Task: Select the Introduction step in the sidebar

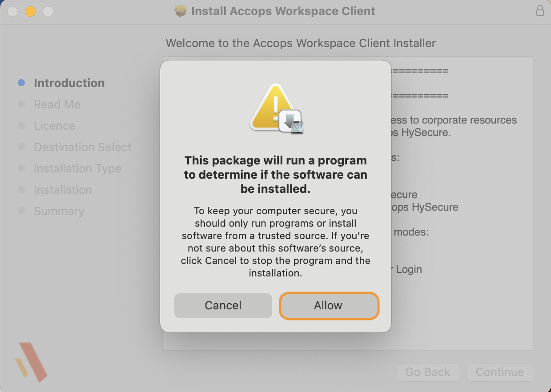Action: point(69,83)
